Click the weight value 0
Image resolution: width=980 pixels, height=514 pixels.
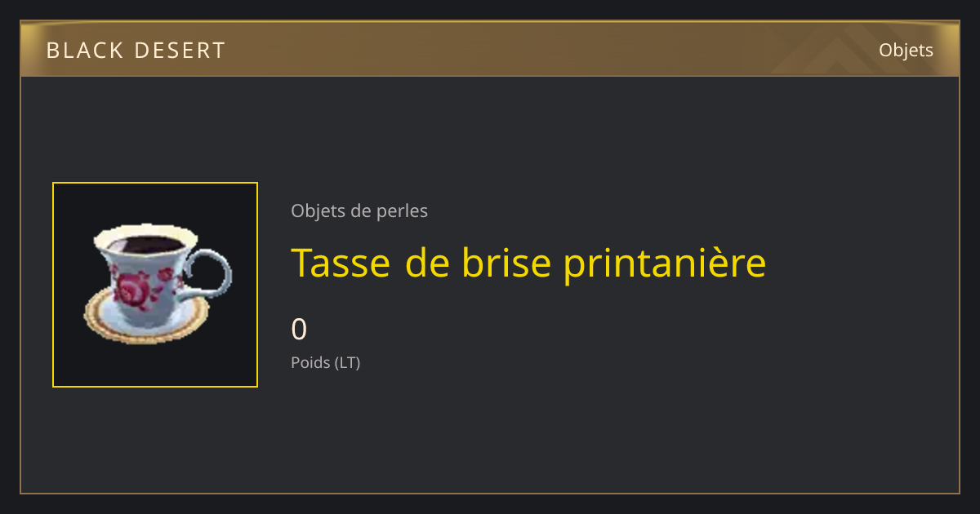click(x=299, y=329)
